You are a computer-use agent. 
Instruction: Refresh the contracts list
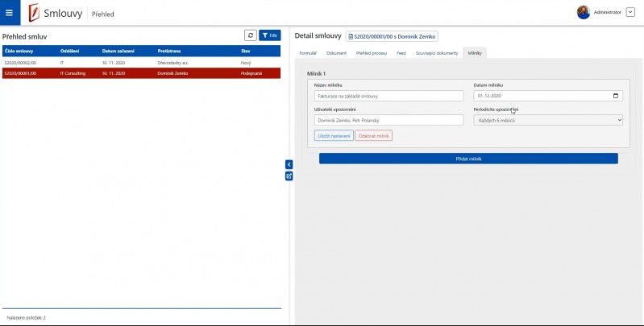tap(251, 35)
